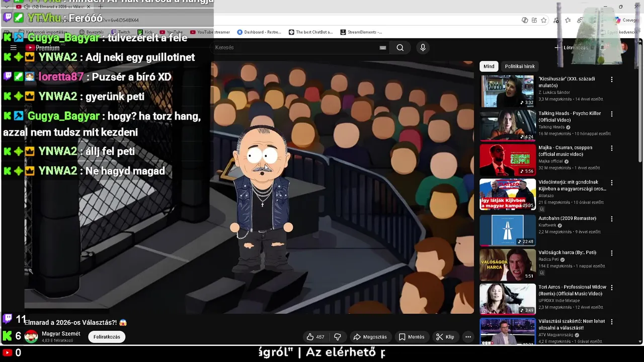Click the Klip clip button
This screenshot has height=362, width=644.
(x=445, y=337)
